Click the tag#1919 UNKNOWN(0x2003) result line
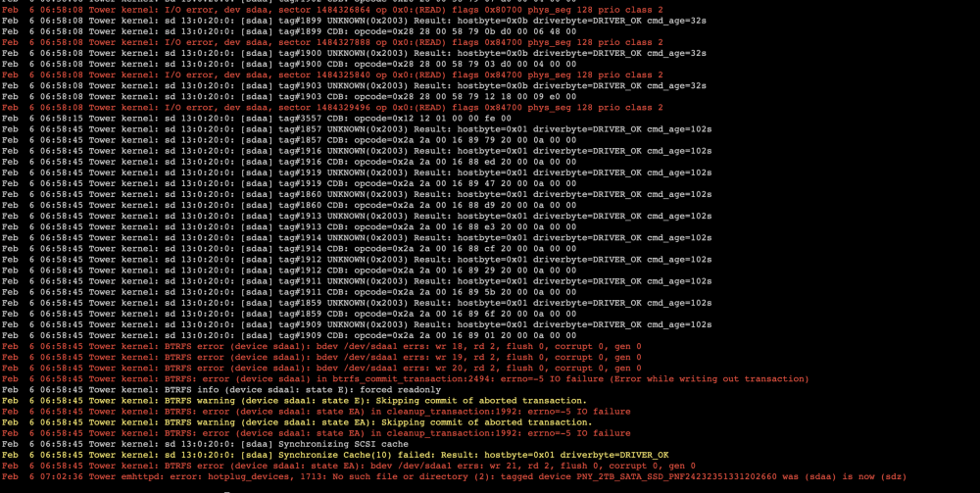This screenshot has height=493, width=980. (357, 173)
